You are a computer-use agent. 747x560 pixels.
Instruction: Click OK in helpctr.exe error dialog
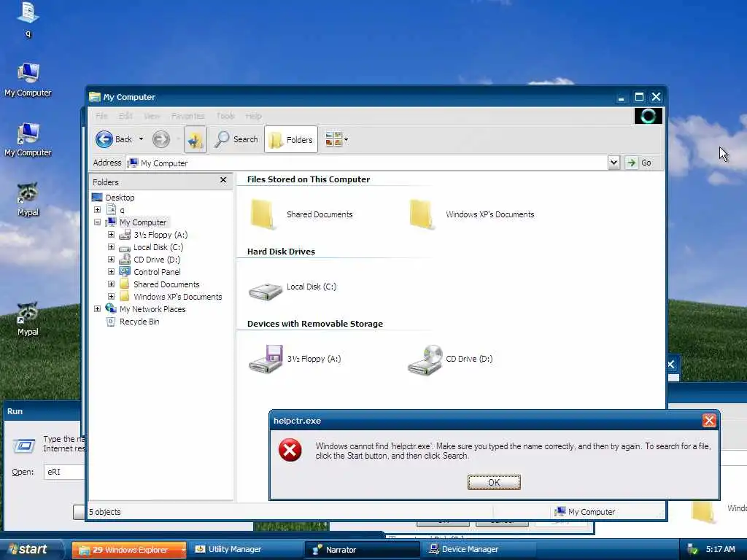click(494, 483)
